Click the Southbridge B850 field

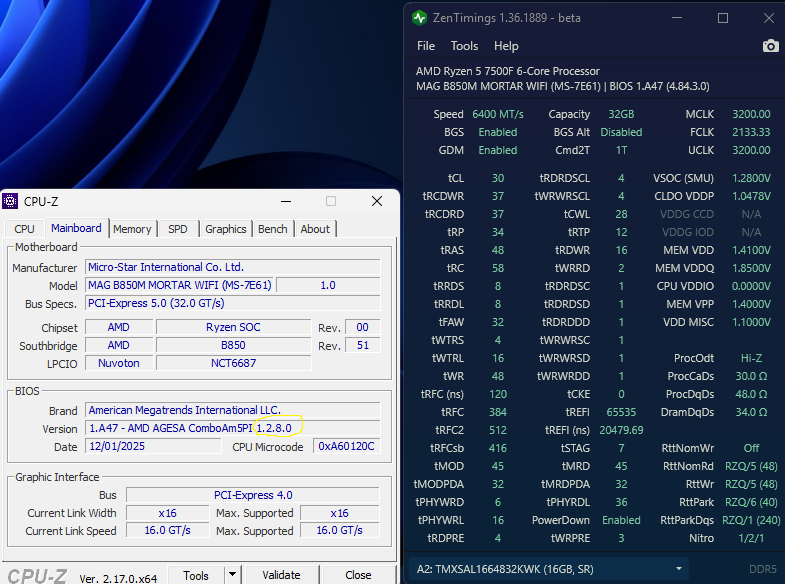coord(233,345)
